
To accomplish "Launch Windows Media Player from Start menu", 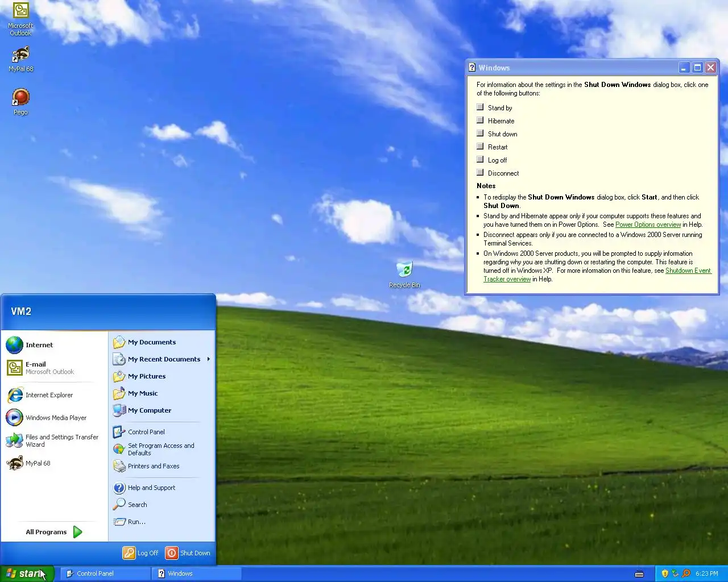I will coord(55,418).
